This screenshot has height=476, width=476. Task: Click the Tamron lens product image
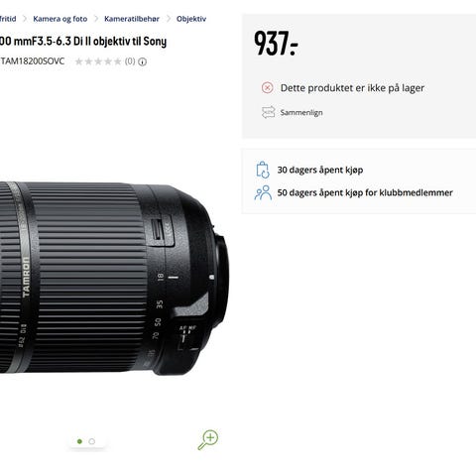(x=114, y=279)
